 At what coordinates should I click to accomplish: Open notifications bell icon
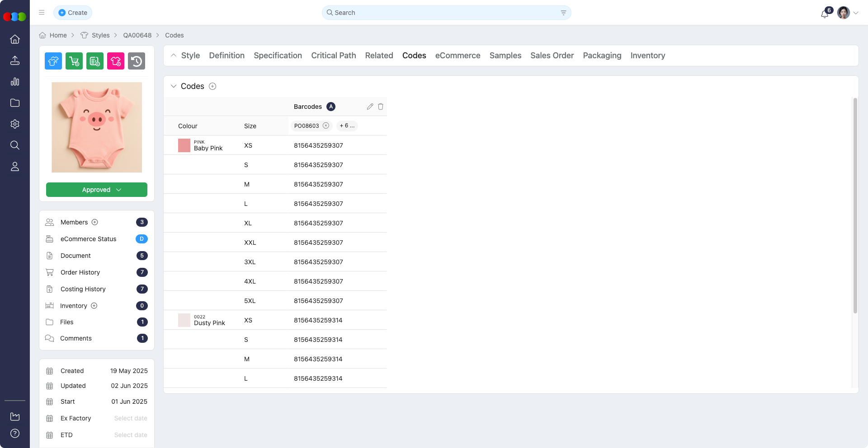tap(824, 14)
